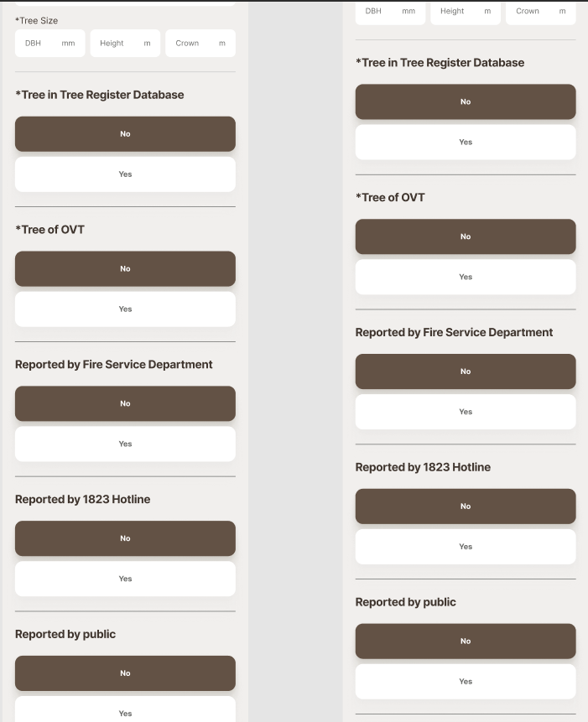This screenshot has width=588, height=722.
Task: Select No for Tree Register Database in left panel
Action: [125, 134]
